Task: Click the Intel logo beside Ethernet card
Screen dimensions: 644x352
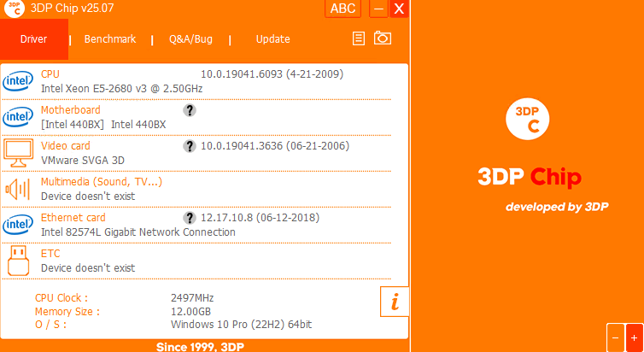Action: 18,225
